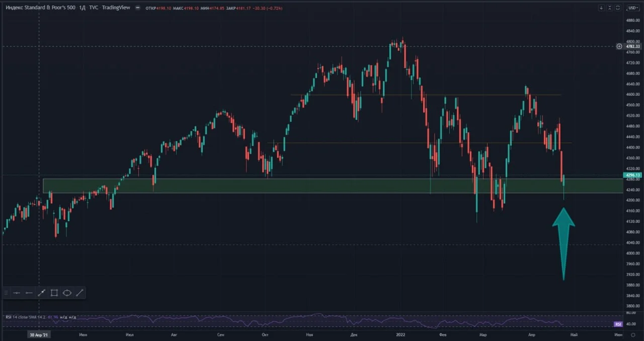This screenshot has width=644, height=341.
Task: Select the diagonal line tool
Action: coord(79,293)
